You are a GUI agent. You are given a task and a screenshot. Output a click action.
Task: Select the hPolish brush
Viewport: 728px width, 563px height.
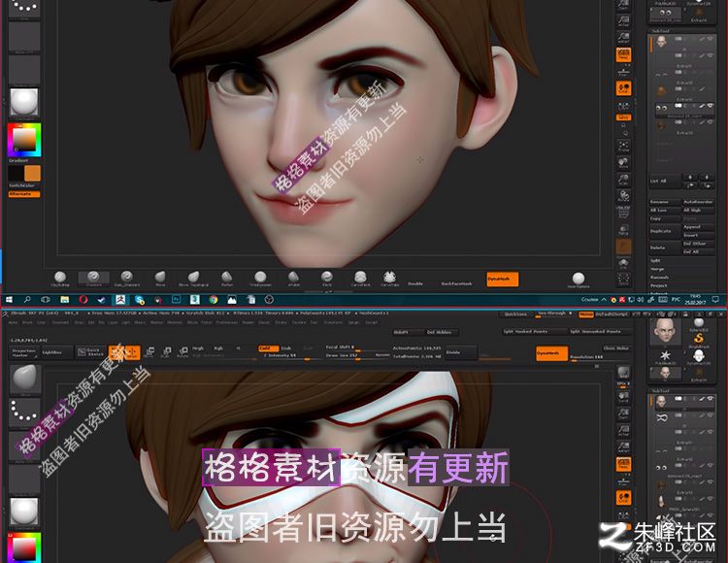click(294, 279)
